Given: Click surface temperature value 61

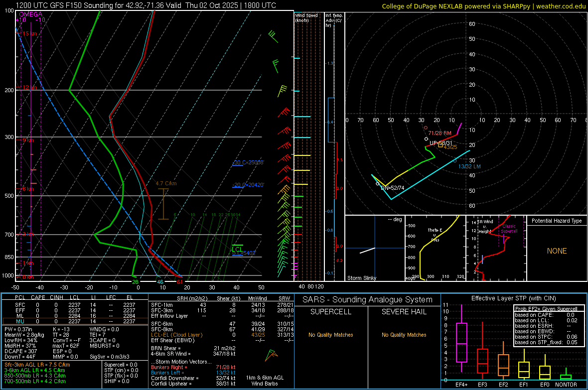Looking at the screenshot, I should (x=179, y=282).
